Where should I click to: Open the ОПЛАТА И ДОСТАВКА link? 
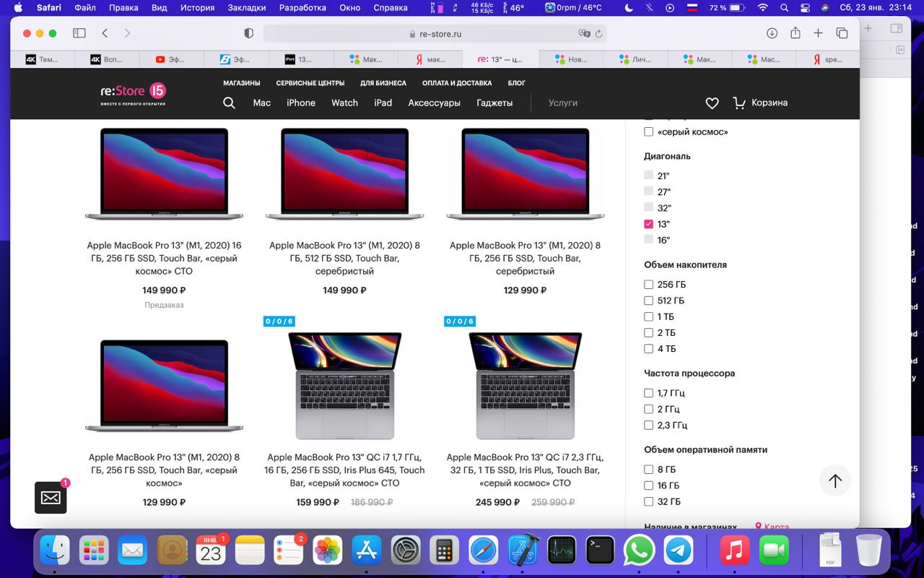tap(457, 83)
